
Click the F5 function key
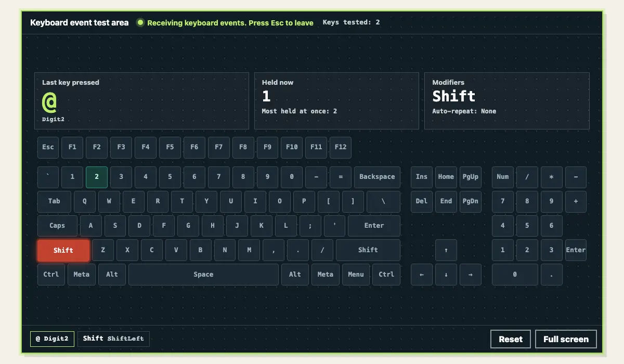[170, 147]
